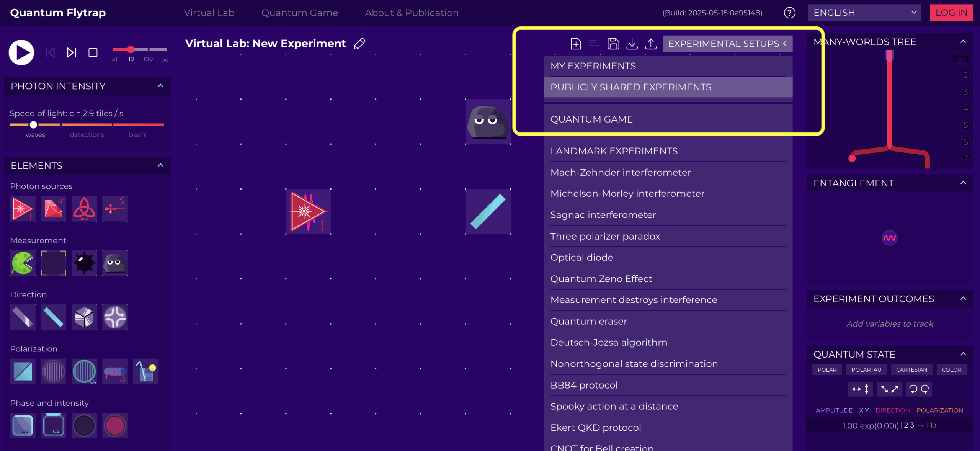The image size is (980, 451).
Task: Select the rock absorber element
Action: pos(115,263)
